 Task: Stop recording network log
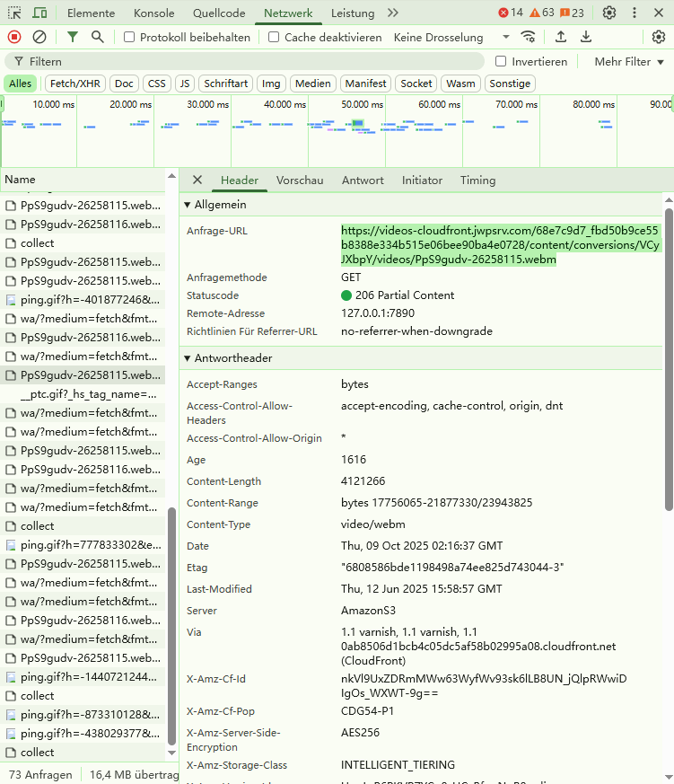click(x=14, y=37)
